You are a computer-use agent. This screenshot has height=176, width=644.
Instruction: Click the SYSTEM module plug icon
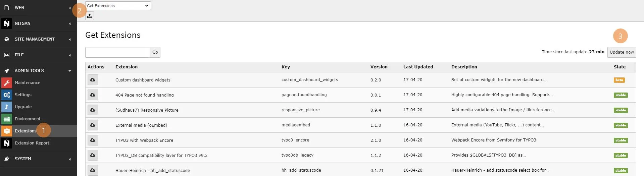click(7, 159)
